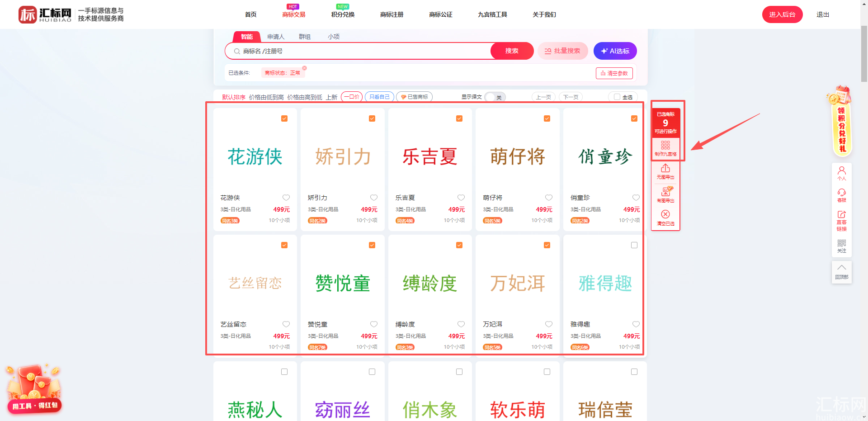This screenshot has width=868, height=421.
Task: Open 积分兑换 in the top menu
Action: click(343, 14)
